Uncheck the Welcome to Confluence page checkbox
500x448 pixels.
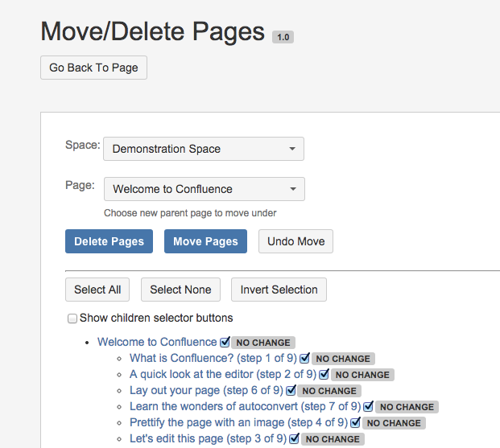point(225,342)
